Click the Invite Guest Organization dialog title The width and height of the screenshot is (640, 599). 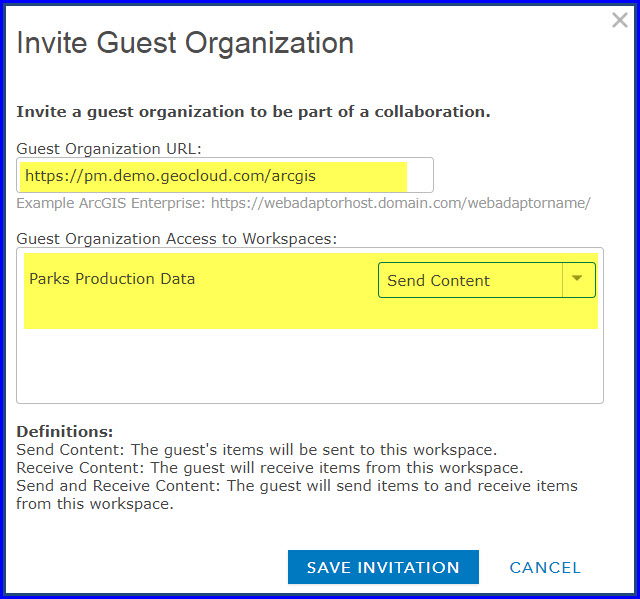point(185,43)
